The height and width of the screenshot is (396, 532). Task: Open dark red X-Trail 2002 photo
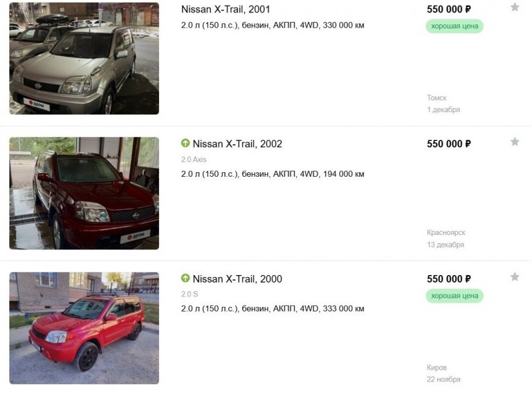(84, 193)
